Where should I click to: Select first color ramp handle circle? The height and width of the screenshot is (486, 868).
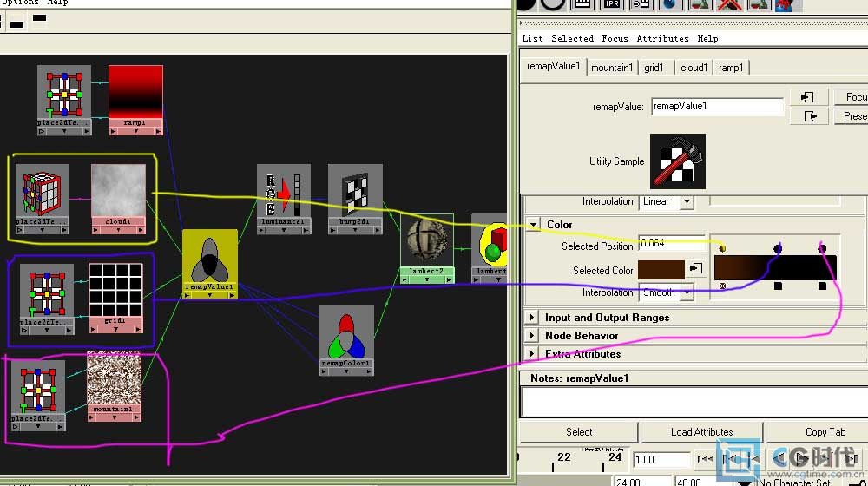click(722, 248)
